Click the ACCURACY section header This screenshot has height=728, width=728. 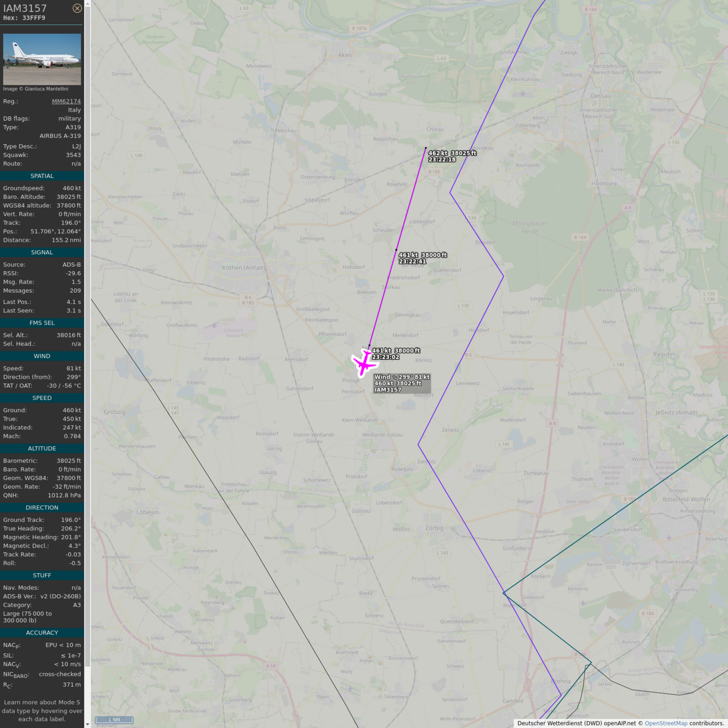pyautogui.click(x=42, y=632)
